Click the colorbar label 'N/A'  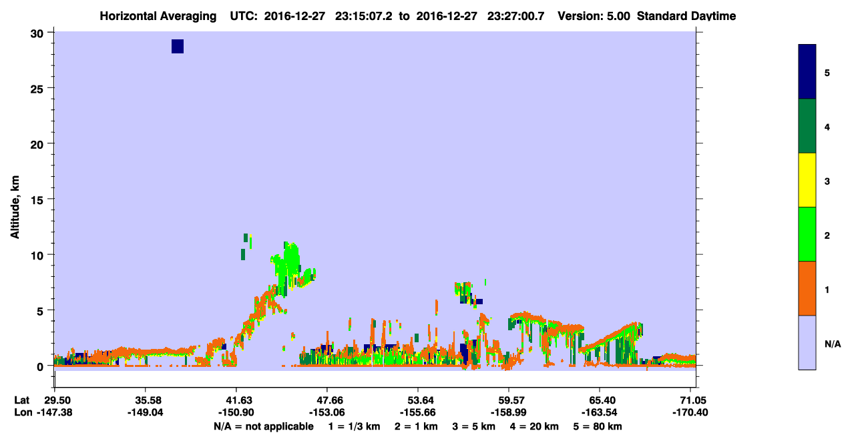pyautogui.click(x=833, y=344)
